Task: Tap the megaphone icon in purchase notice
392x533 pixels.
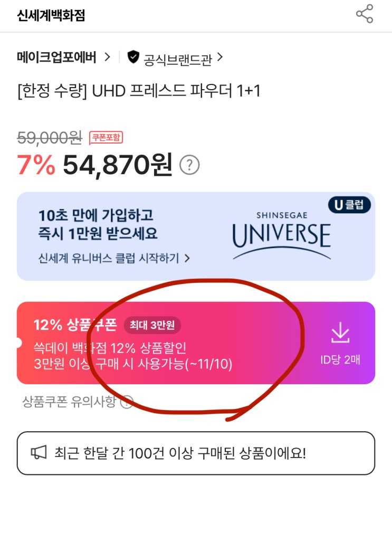Action: (39, 453)
